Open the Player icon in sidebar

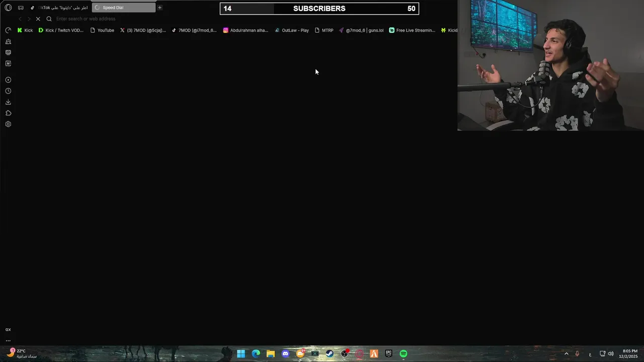[x=8, y=80]
